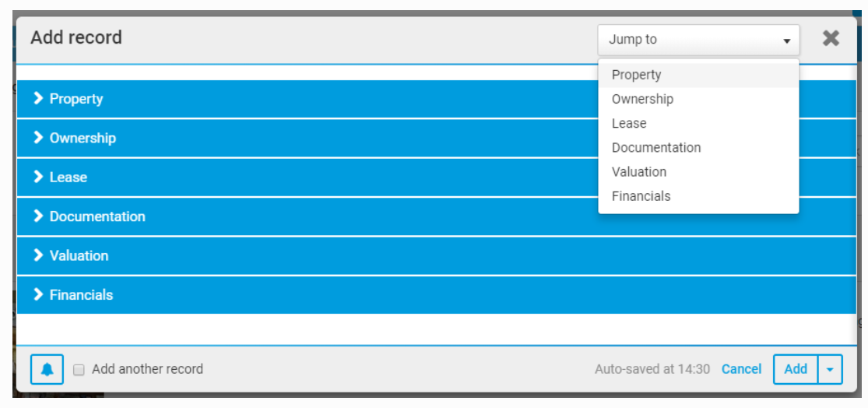Choose Financials in the dropdown list

point(641,196)
